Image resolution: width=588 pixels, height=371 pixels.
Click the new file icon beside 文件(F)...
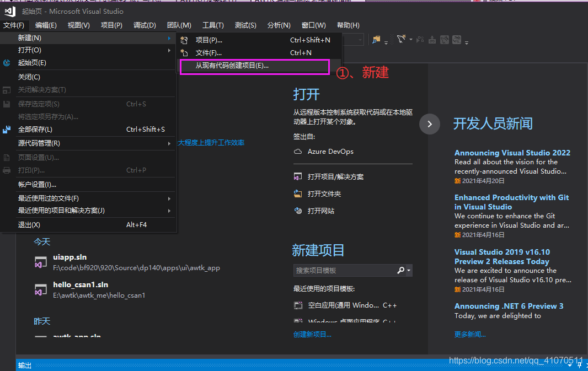pos(184,53)
